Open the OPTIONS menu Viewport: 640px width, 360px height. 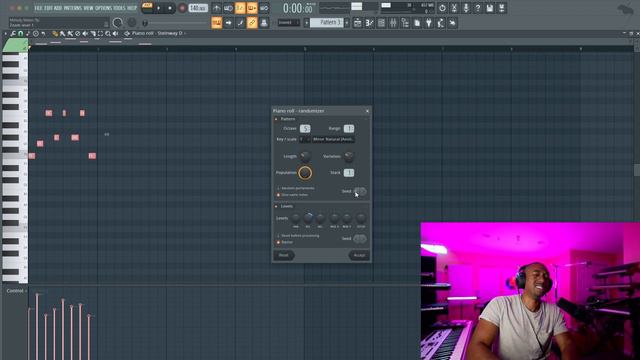pos(103,8)
